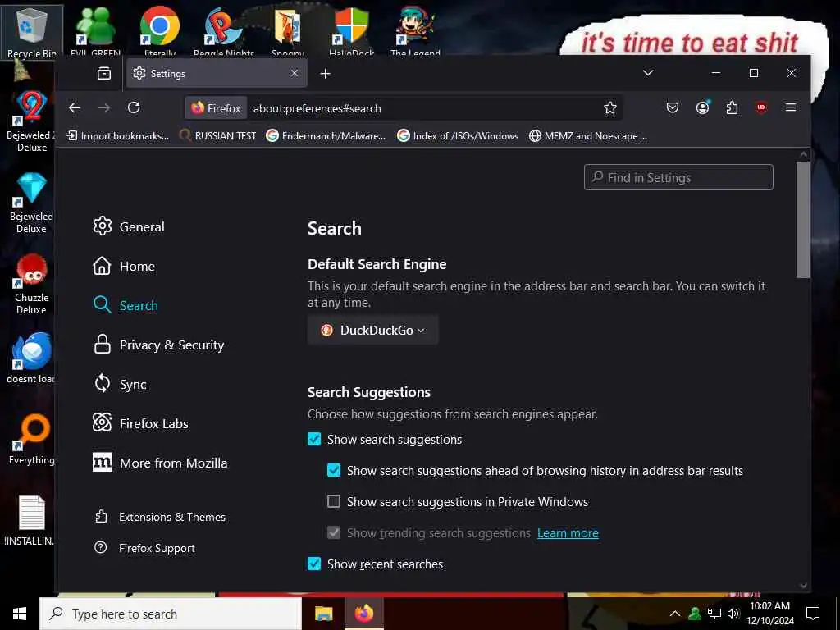The height and width of the screenshot is (630, 840).
Task: Open the Firefox account icon
Action: 702,107
